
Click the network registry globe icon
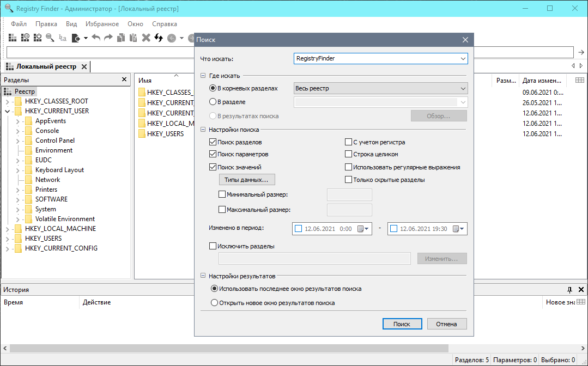pyautogui.click(x=25, y=38)
